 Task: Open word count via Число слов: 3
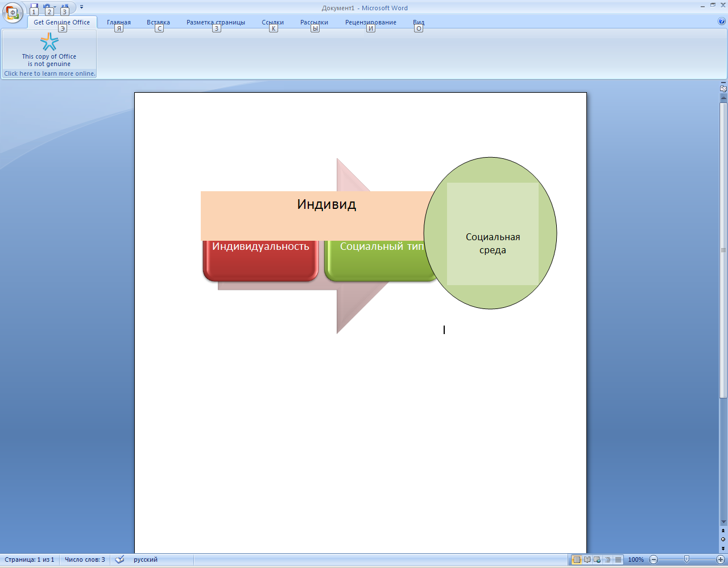point(85,559)
